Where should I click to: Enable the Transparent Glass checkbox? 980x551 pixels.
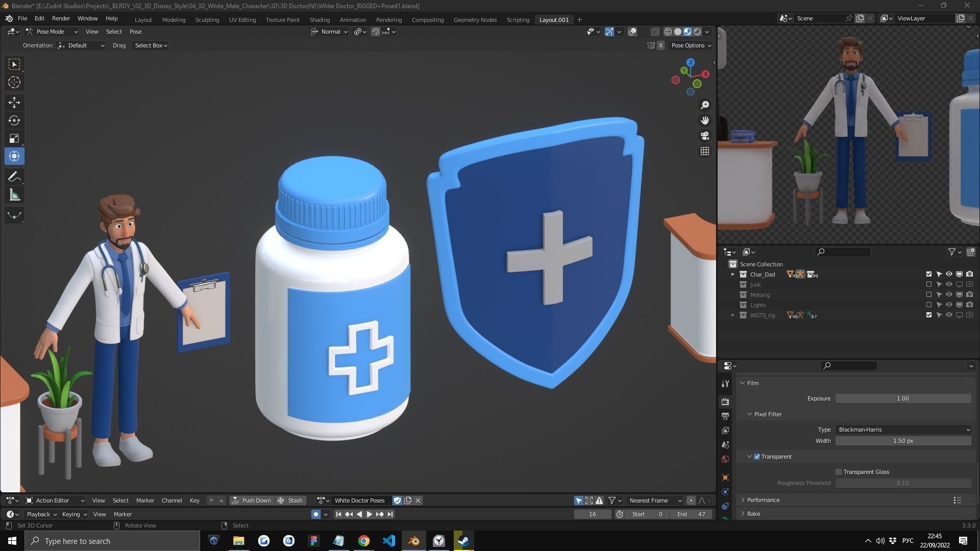point(838,472)
